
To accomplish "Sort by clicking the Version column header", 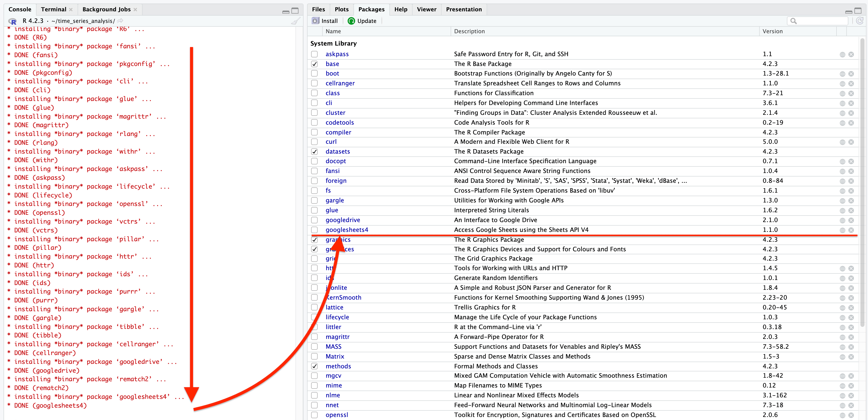I will tap(772, 31).
